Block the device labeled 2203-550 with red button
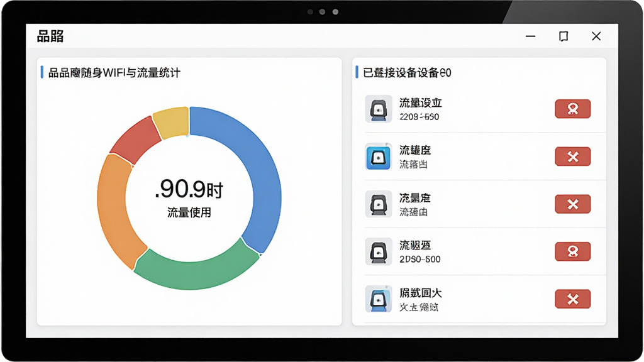The width and height of the screenshot is (644, 362). pyautogui.click(x=572, y=109)
